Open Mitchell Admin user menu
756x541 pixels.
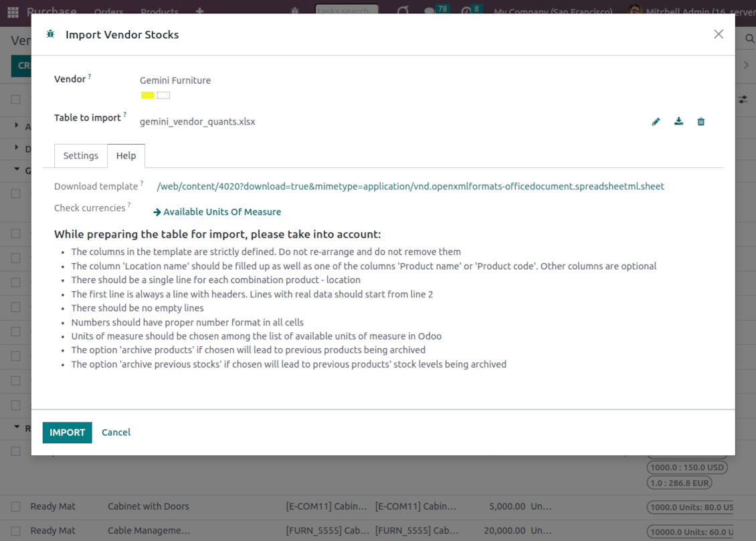tap(691, 11)
